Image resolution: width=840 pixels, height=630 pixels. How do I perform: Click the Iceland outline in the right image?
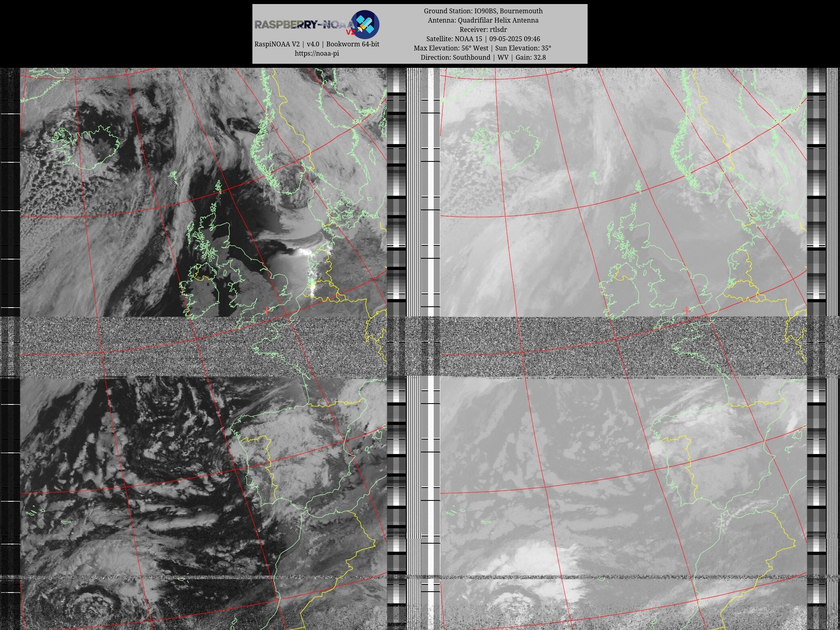click(505, 147)
